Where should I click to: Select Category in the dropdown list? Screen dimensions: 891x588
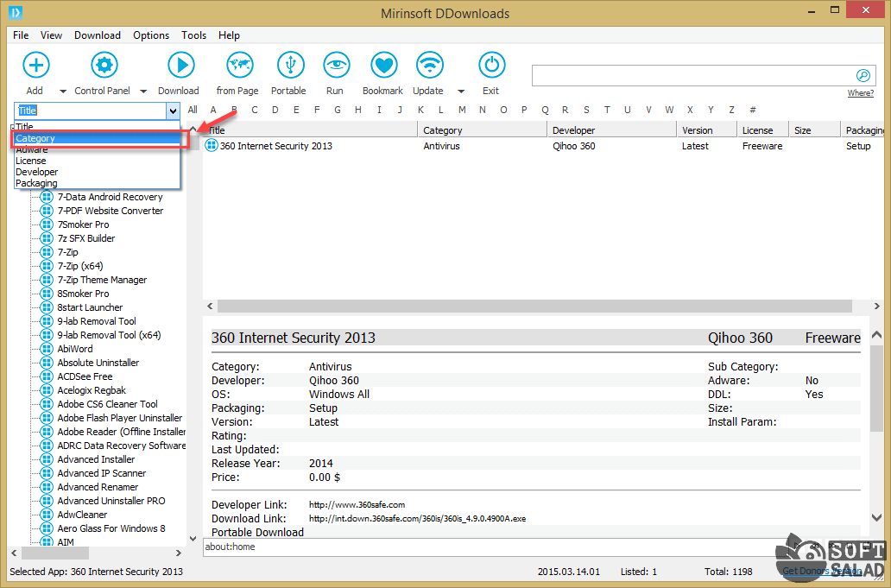pos(35,138)
